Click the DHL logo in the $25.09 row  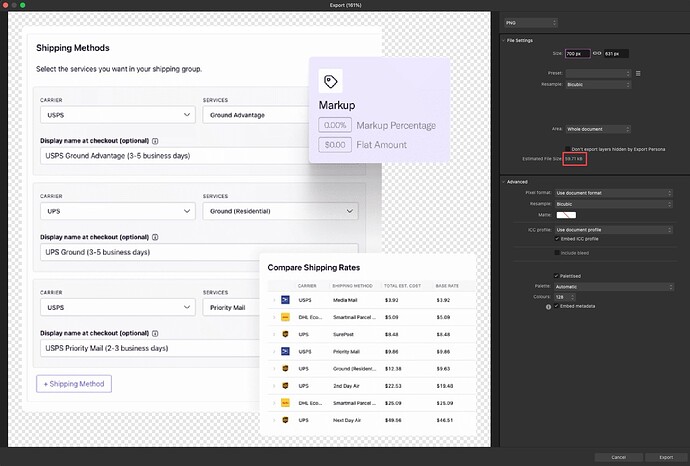click(285, 403)
